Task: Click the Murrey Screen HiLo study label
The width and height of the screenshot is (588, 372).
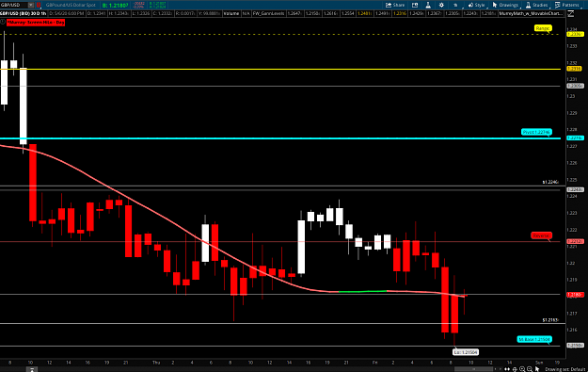Action: click(x=36, y=23)
